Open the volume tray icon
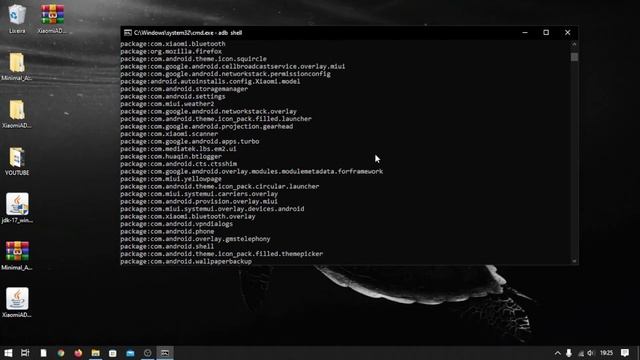The height and width of the screenshot is (360, 640). 590,353
